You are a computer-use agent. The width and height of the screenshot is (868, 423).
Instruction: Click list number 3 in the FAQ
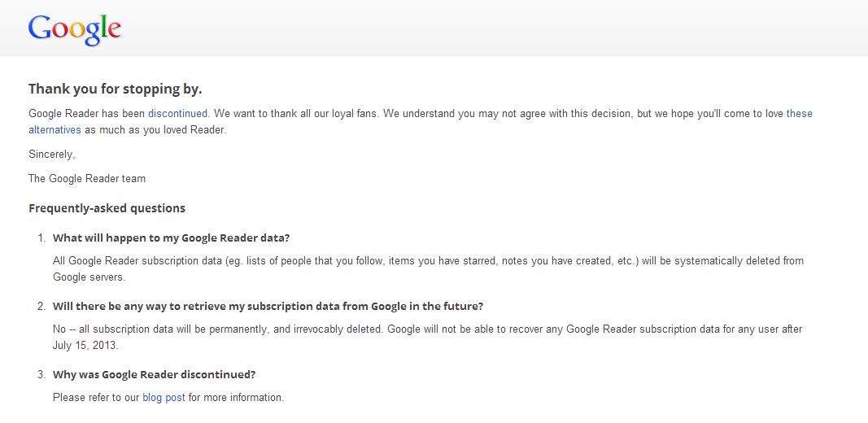tap(41, 375)
